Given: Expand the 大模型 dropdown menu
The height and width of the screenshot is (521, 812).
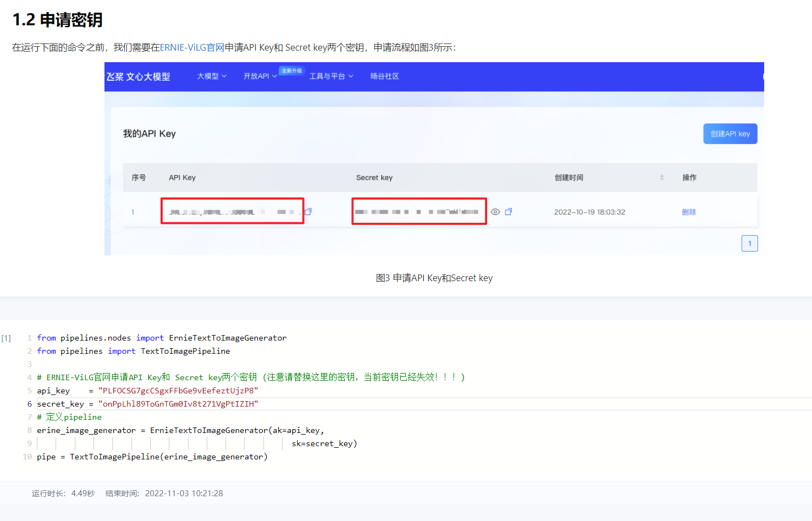Looking at the screenshot, I should click(x=212, y=76).
